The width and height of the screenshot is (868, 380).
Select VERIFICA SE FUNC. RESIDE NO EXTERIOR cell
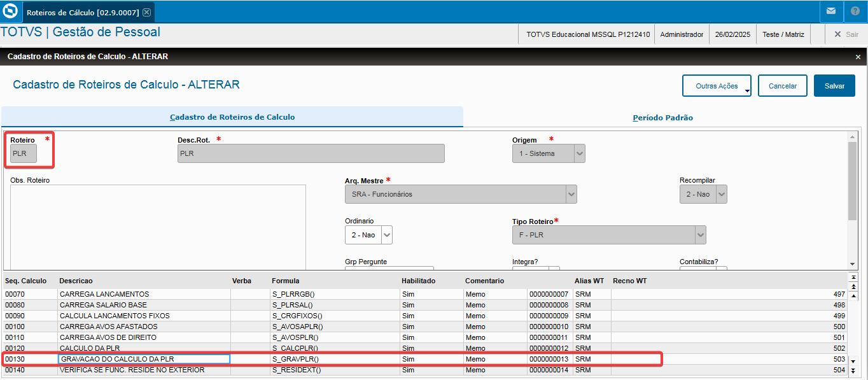coord(144,370)
